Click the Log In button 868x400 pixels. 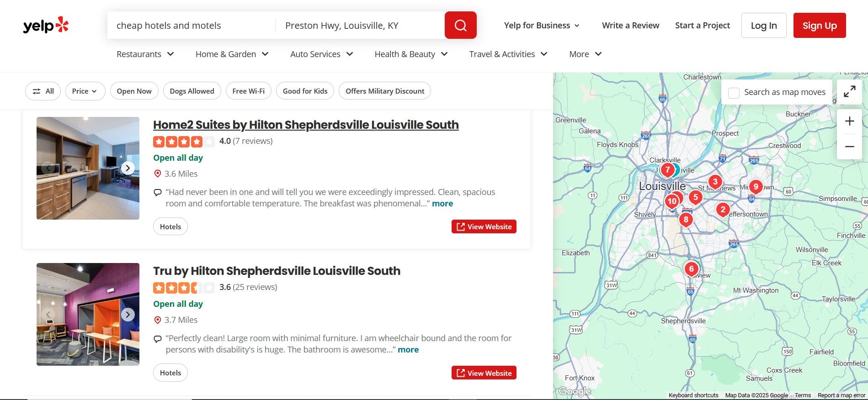(764, 25)
